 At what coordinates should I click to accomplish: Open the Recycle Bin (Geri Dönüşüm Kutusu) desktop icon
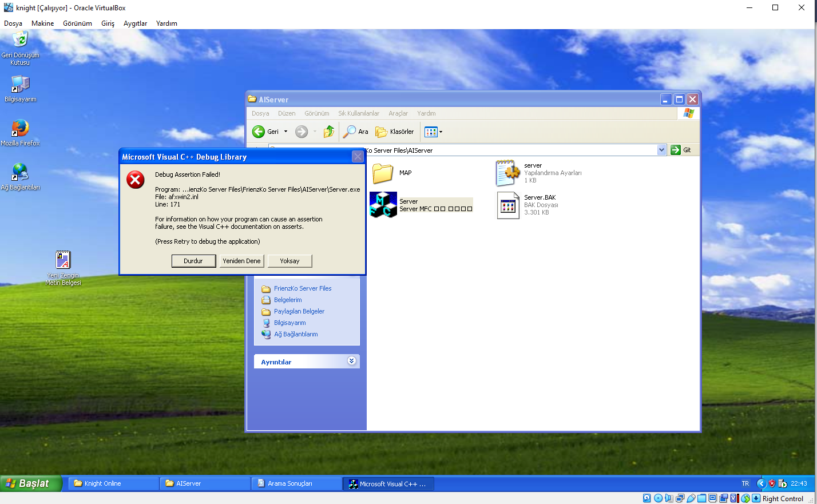[20, 39]
